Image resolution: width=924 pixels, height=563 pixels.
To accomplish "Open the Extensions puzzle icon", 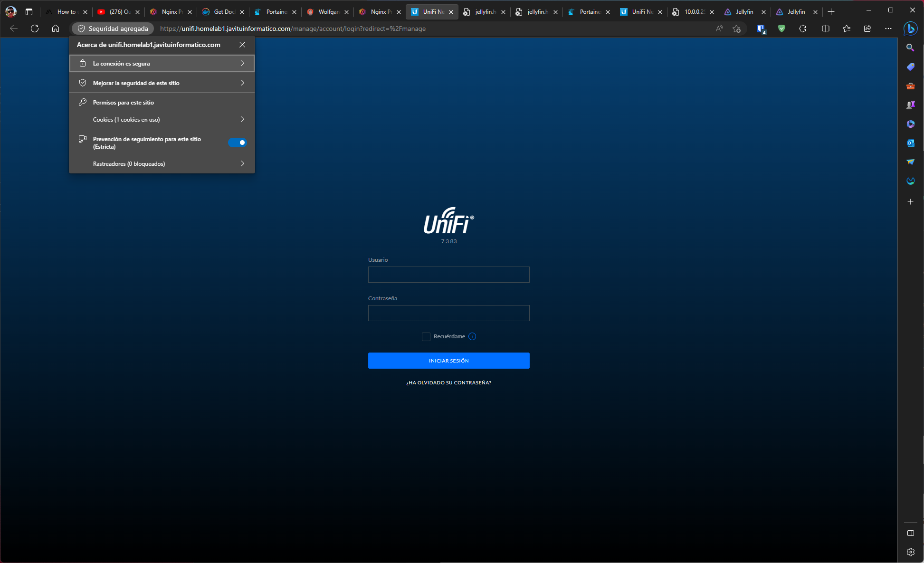I will click(802, 29).
